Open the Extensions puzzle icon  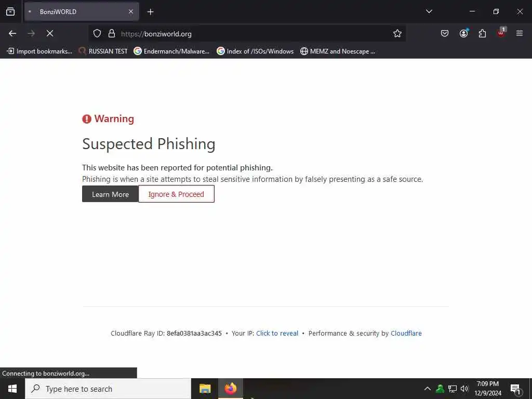tap(482, 33)
